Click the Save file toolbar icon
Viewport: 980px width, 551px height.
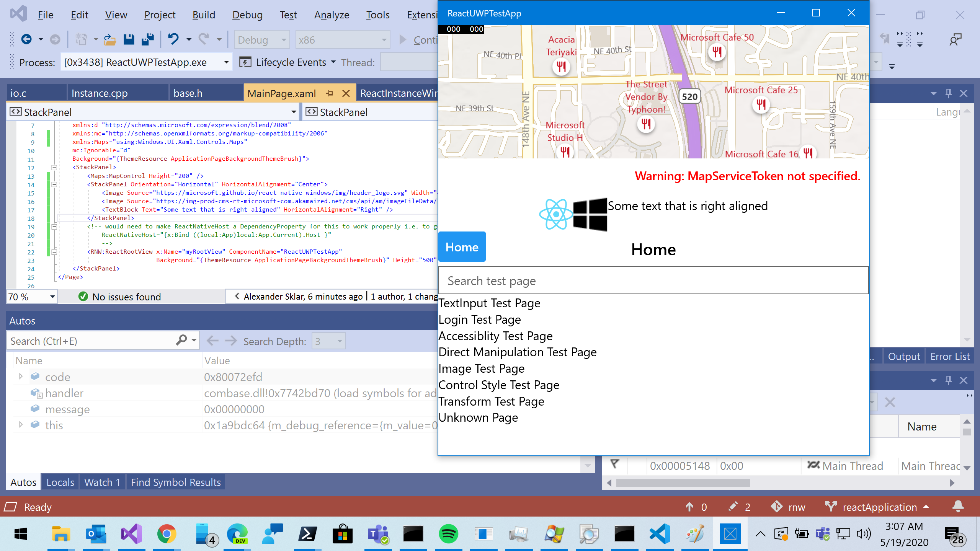pyautogui.click(x=129, y=39)
